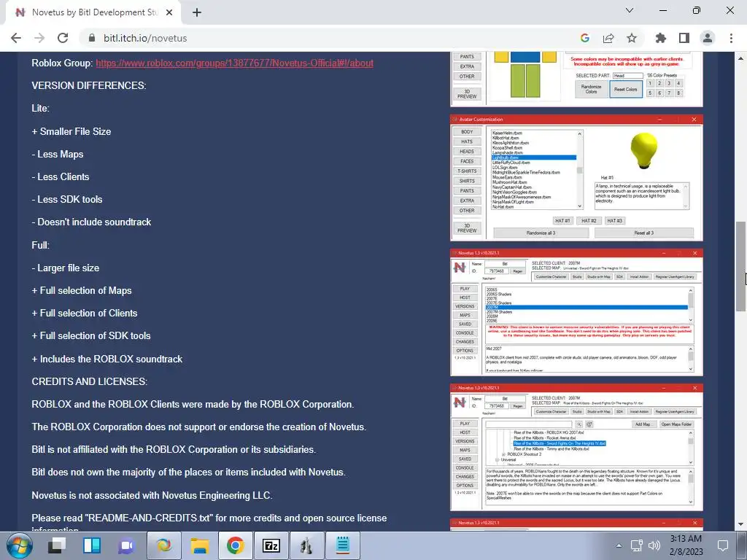Toggle the Chrome side panel
The height and width of the screenshot is (560, 747).
[x=684, y=38]
